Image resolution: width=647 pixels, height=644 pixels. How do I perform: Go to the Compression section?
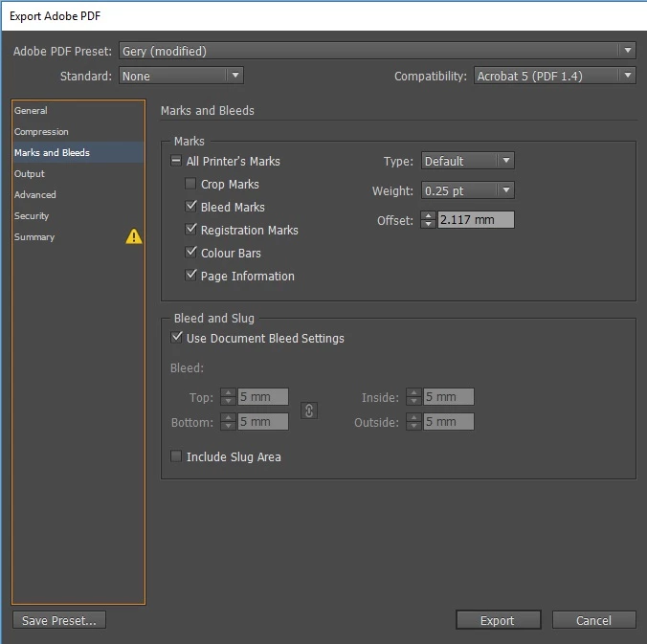point(78,132)
